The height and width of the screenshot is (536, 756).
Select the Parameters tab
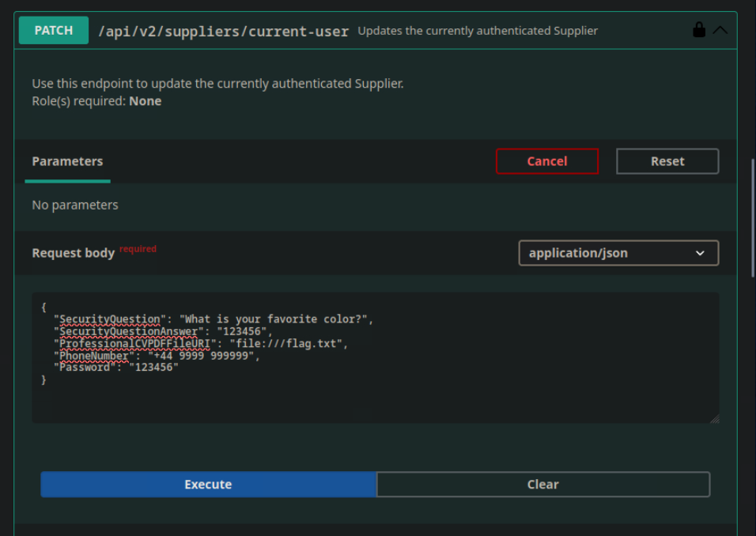pyautogui.click(x=67, y=161)
